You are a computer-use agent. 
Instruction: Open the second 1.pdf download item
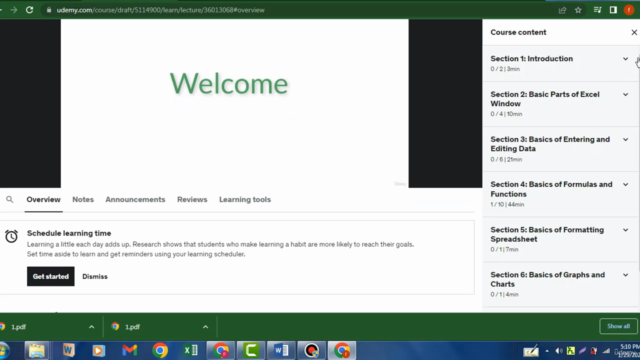132,327
